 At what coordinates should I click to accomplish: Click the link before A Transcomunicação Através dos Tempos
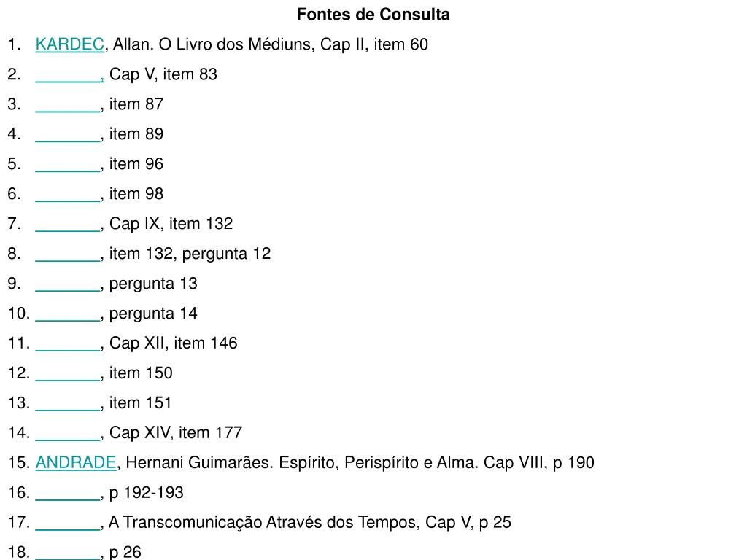point(68,524)
